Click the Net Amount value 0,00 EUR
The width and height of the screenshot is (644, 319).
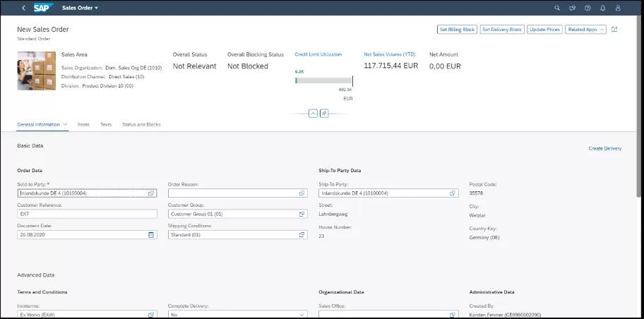445,66
